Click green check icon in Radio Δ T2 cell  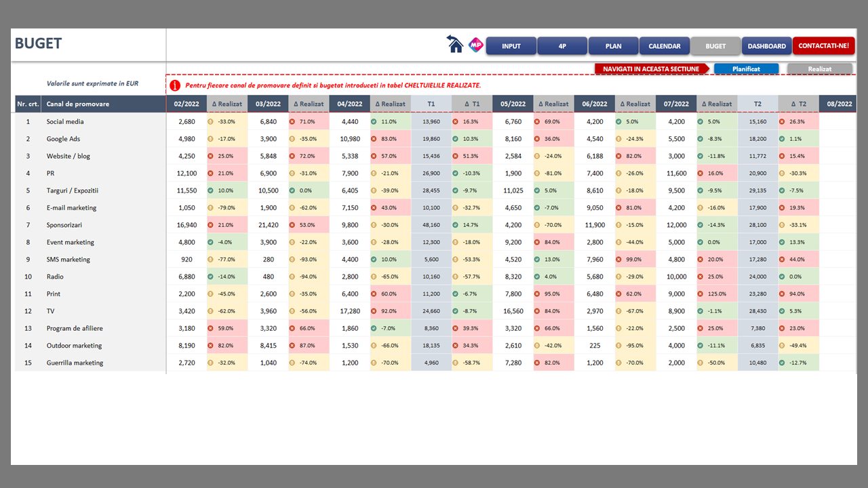[782, 277]
